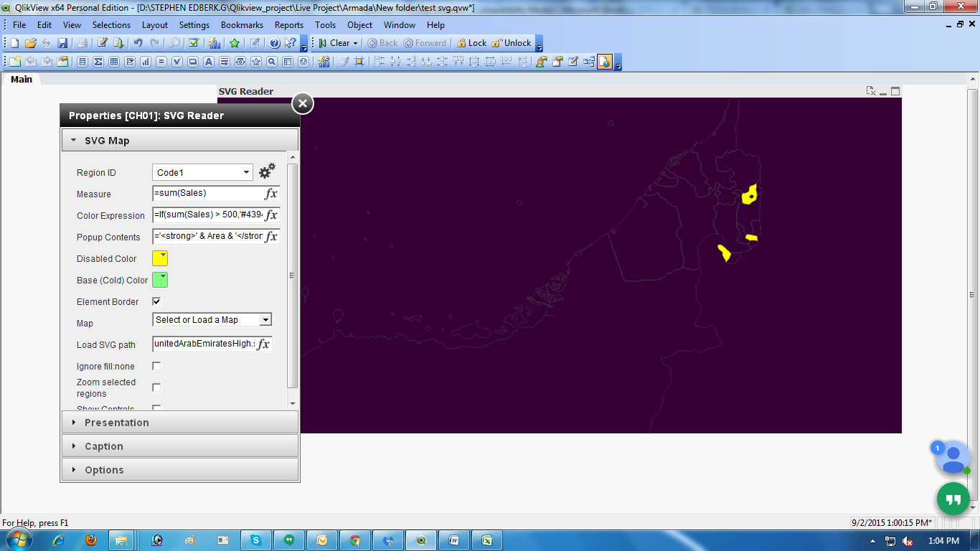
Task: Toggle the highlighted WebView mode icon
Action: coord(605,62)
